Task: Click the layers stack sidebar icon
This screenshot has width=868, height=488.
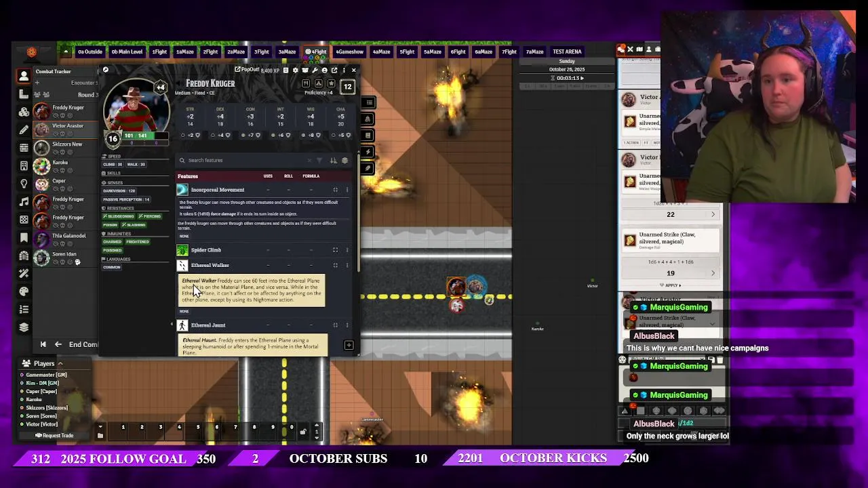Action: 24,327
